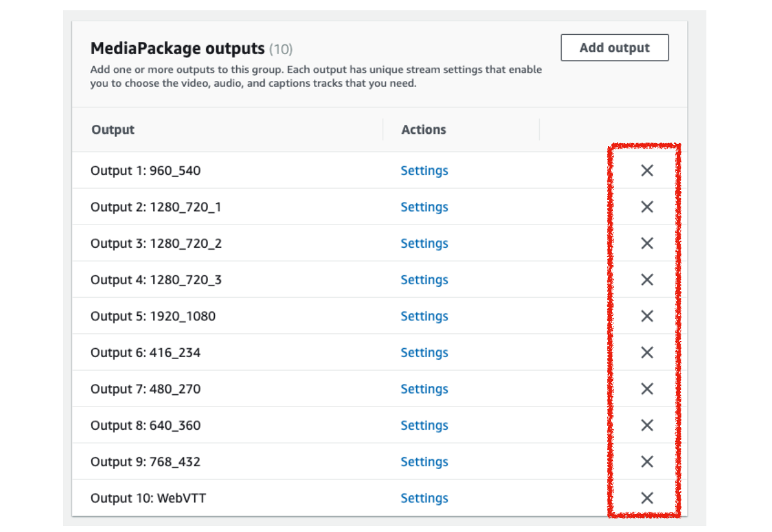The width and height of the screenshot is (772, 532).
Task: Click the Add output button
Action: 614,48
